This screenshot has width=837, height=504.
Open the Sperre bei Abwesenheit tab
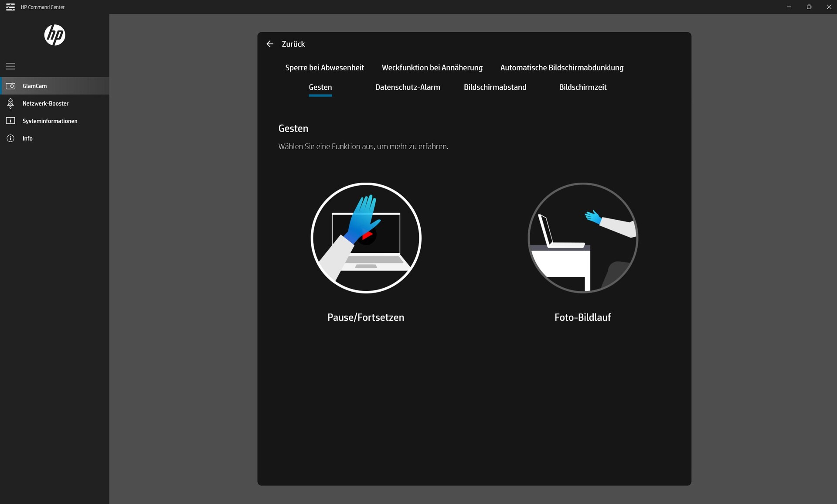[x=324, y=68]
